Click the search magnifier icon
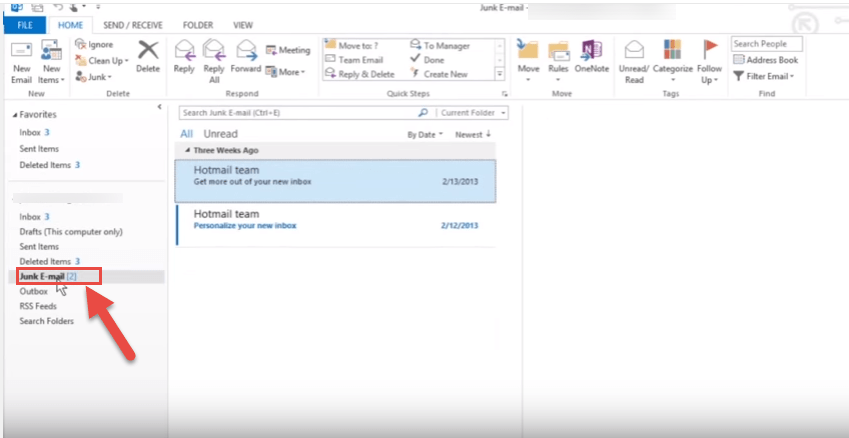The height and width of the screenshot is (438, 849). click(423, 113)
